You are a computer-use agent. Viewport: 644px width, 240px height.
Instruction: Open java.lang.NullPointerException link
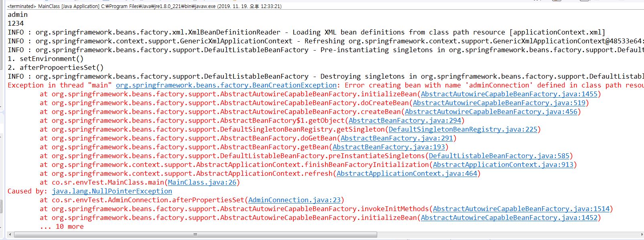(x=112, y=191)
